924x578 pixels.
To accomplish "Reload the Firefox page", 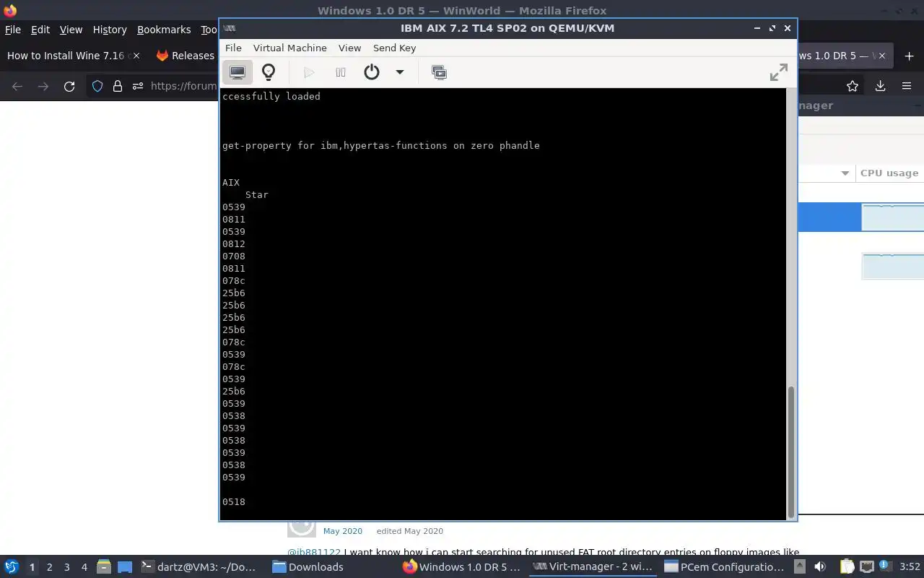I will tap(69, 86).
